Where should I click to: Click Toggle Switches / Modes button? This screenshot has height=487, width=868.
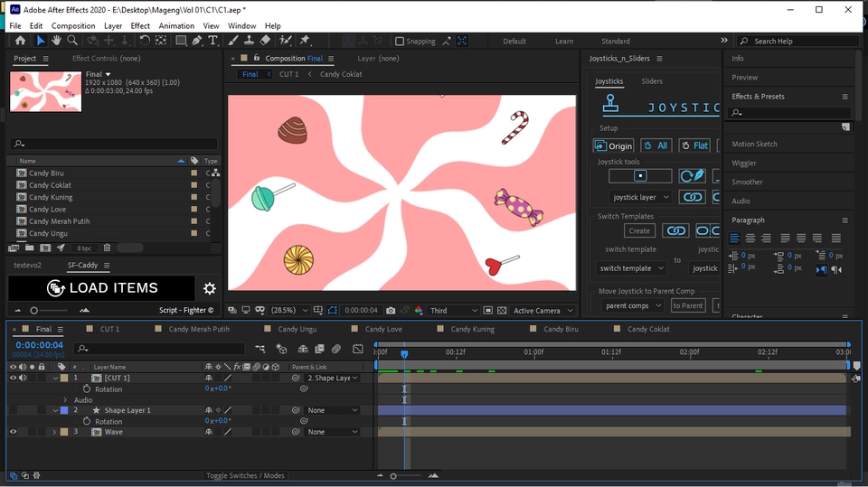pos(245,475)
